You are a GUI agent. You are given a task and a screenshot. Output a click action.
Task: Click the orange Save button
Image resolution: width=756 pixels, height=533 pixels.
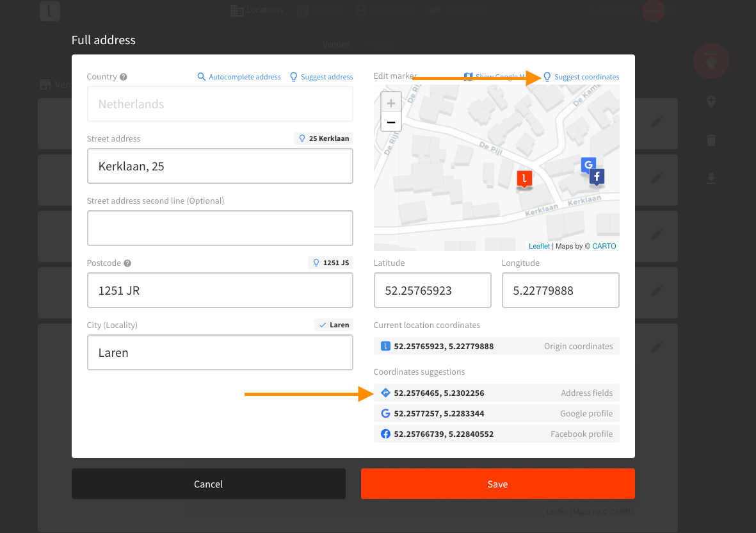point(497,484)
